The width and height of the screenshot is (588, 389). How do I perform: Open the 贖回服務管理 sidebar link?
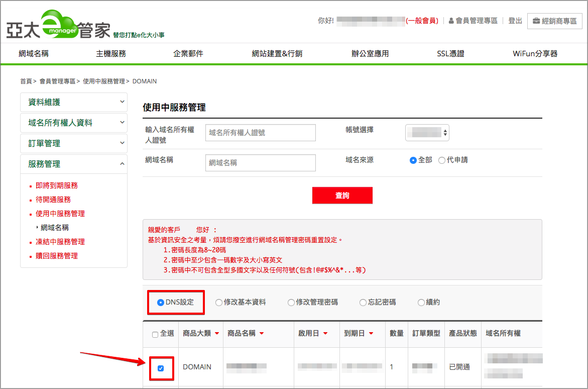(x=57, y=256)
